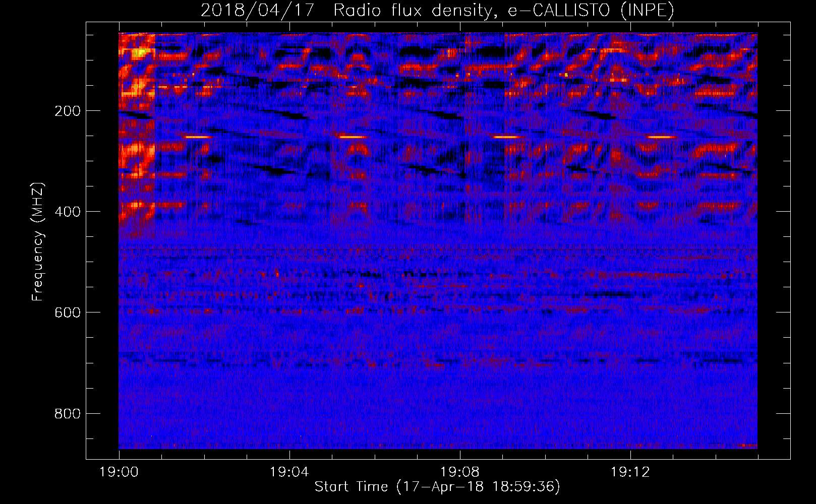
Task: Click the 800 frequency tick label
Action: point(68,414)
